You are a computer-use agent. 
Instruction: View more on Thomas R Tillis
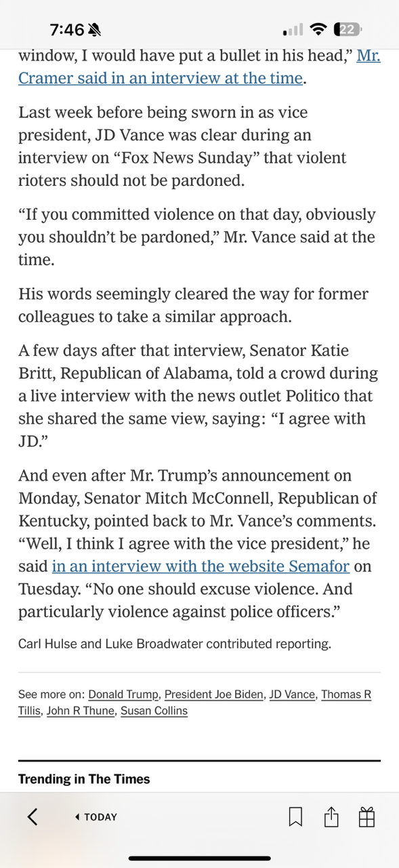195,703
